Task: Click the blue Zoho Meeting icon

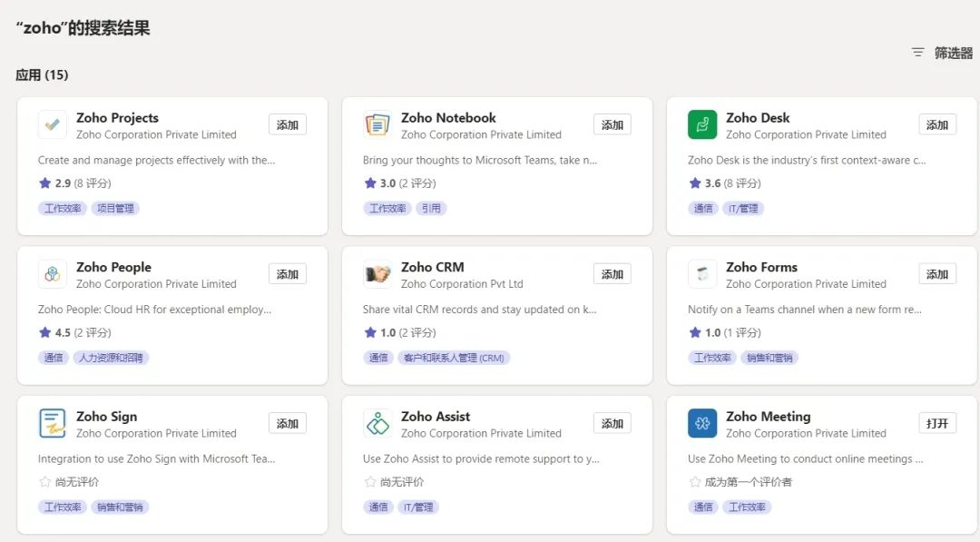Action: pyautogui.click(x=702, y=423)
